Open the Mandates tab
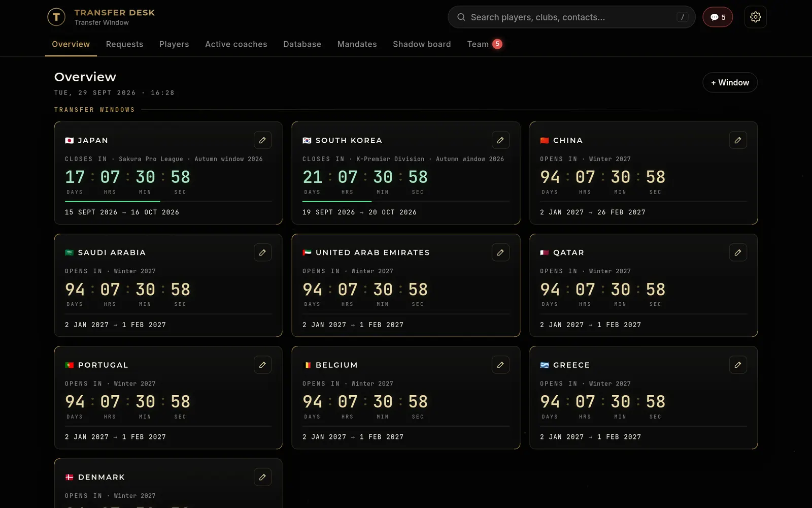The width and height of the screenshot is (812, 508). click(357, 44)
